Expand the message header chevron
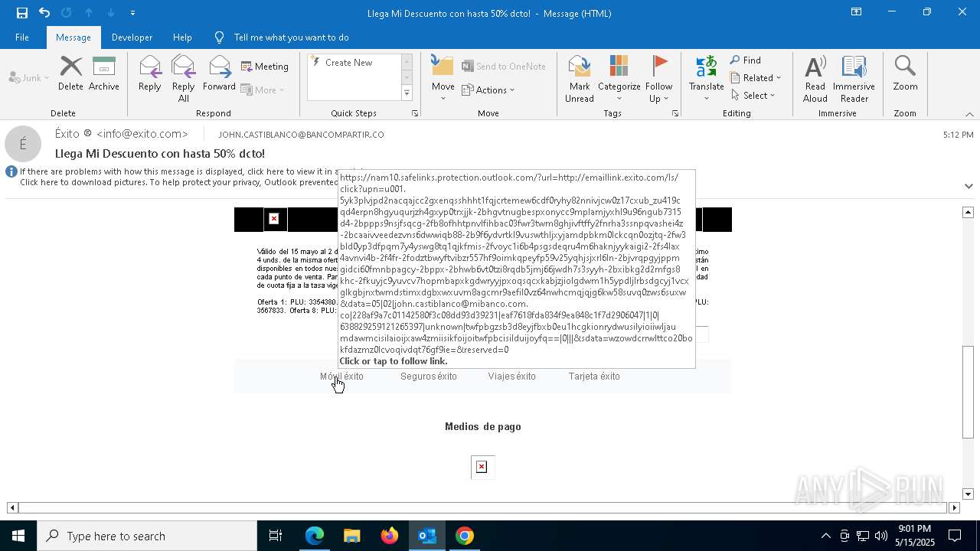Viewport: 980px width, 551px height. 969,186
